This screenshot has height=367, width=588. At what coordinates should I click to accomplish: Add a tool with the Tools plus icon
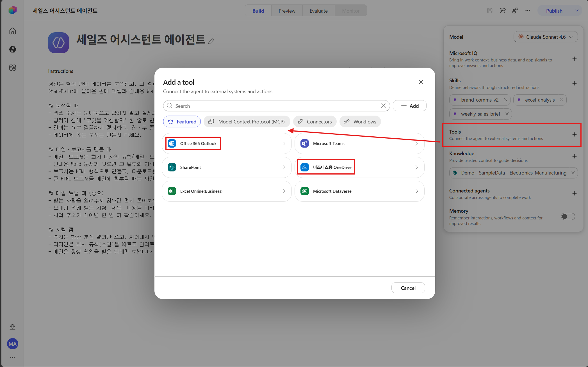pyautogui.click(x=575, y=135)
